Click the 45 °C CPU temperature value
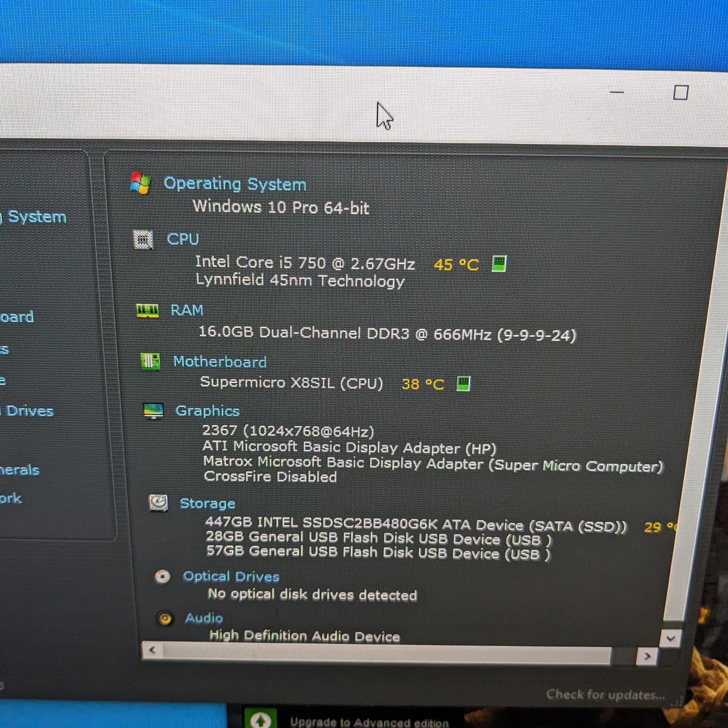 click(x=456, y=264)
